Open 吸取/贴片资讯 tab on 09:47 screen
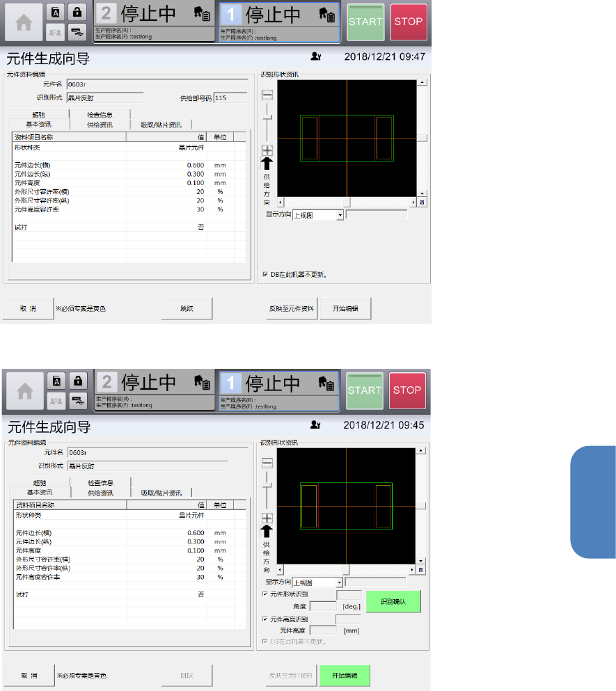This screenshot has width=616, height=691. click(x=161, y=125)
